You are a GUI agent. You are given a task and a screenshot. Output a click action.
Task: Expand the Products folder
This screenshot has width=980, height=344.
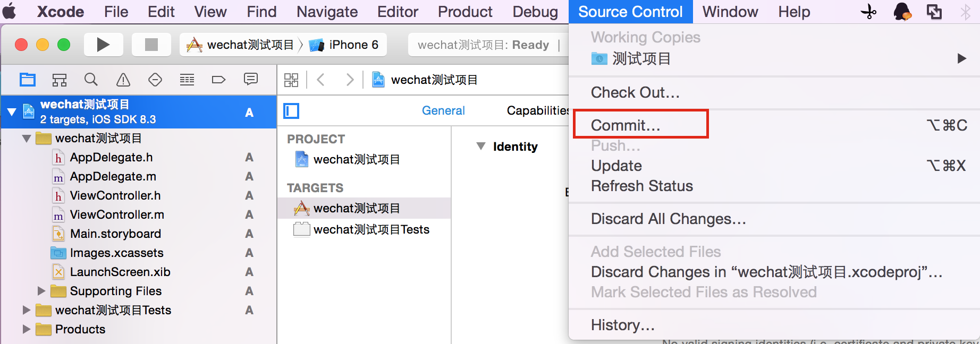tap(27, 329)
